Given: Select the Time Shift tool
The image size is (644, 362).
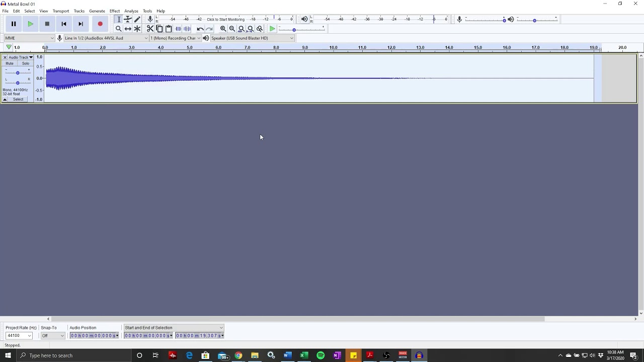Looking at the screenshot, I should [128, 29].
